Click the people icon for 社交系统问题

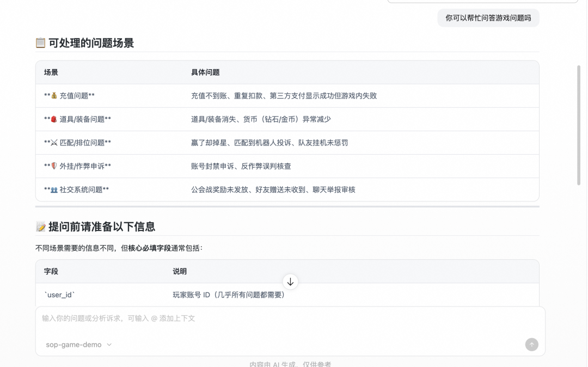tap(53, 189)
